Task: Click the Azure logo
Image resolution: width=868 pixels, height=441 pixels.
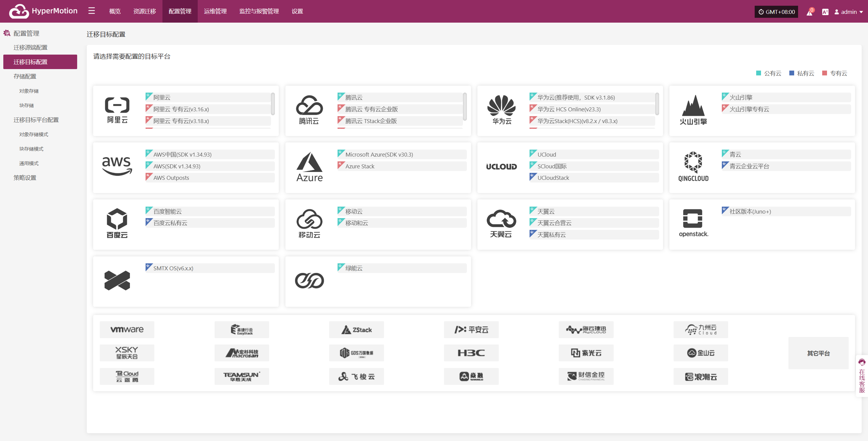Action: point(309,167)
